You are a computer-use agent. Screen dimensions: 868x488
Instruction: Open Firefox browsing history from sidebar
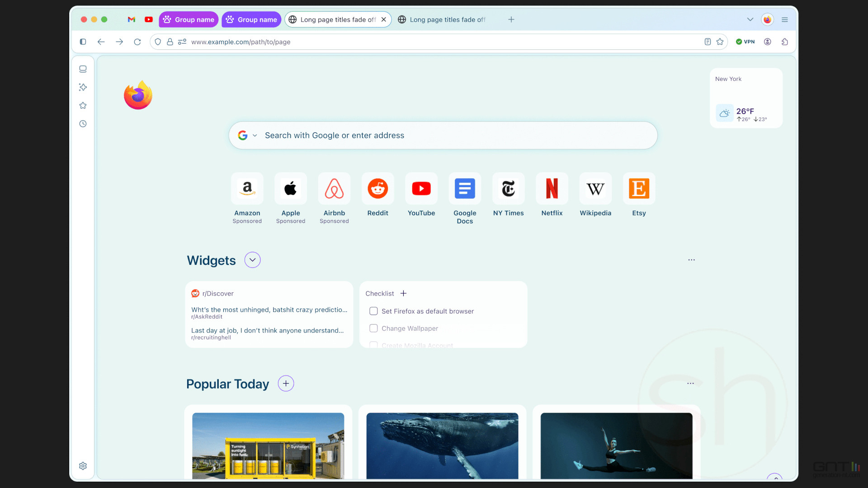(x=83, y=123)
